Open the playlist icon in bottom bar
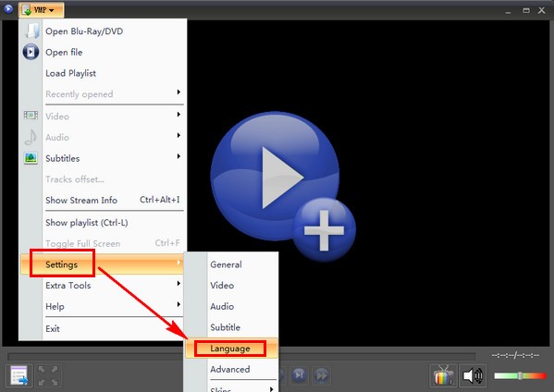 (x=19, y=375)
